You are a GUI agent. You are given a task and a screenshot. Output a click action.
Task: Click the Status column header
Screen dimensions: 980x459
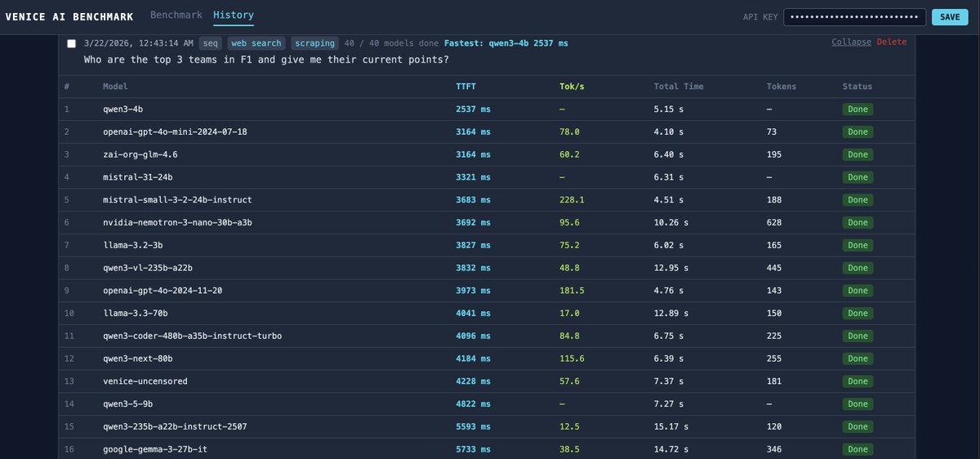pos(857,86)
